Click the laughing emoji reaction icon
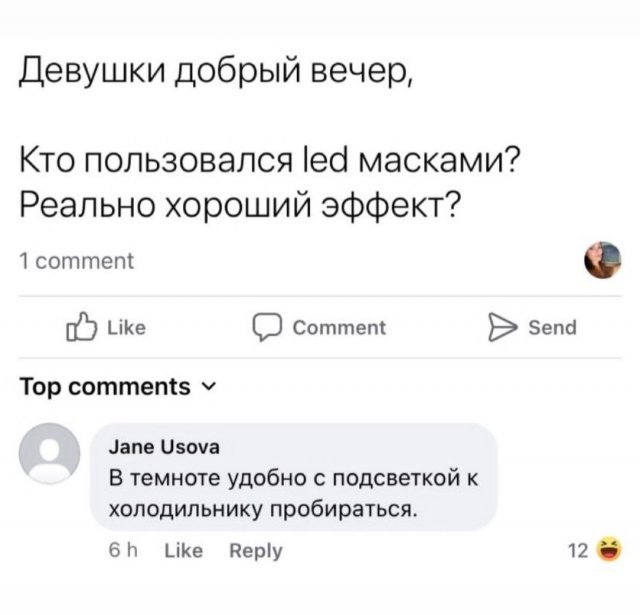The height and width of the screenshot is (615, 640). click(x=606, y=549)
